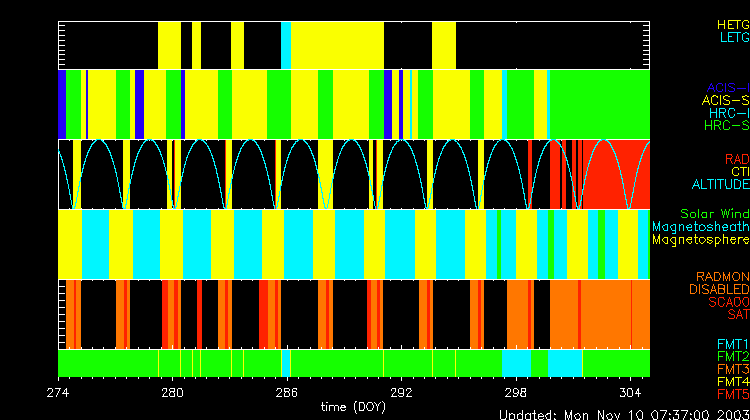This screenshot has height=420, width=750.
Task: Click the Magnetosheath legend label
Action: pyautogui.click(x=701, y=227)
